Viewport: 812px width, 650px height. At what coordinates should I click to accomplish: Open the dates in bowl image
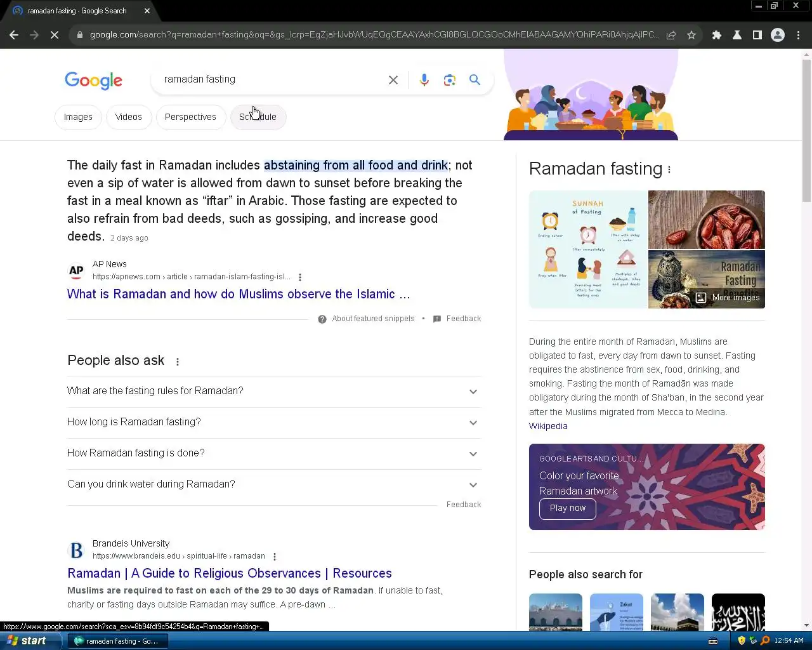coord(707,220)
